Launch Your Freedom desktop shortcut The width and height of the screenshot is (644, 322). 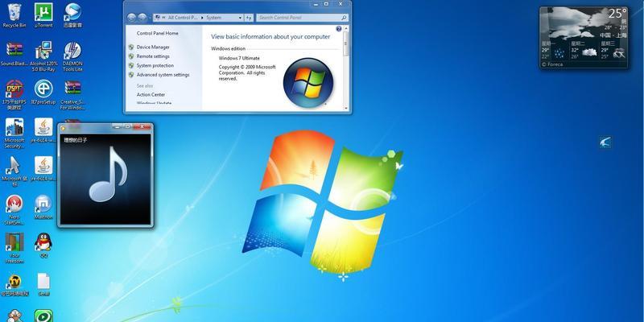click(14, 248)
